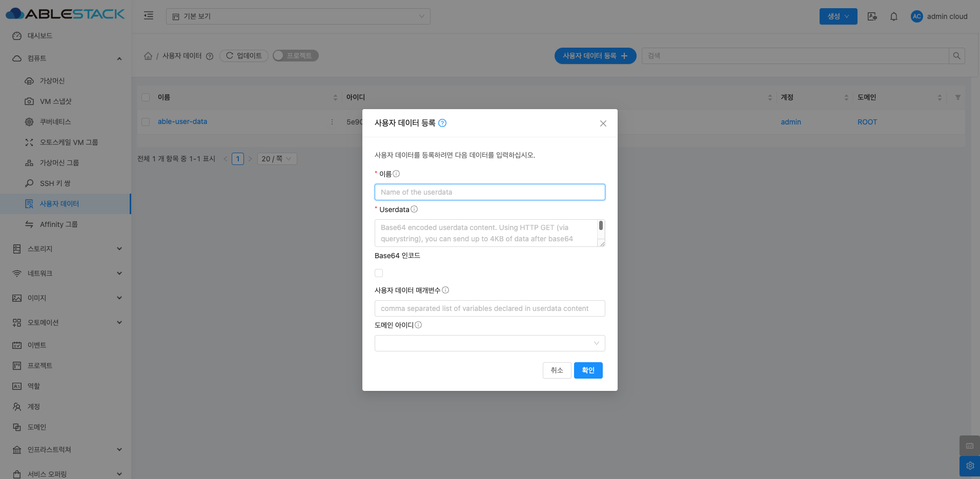Viewport: 980px width, 479px height.
Task: Go to the previous page arrow
Action: 225,159
